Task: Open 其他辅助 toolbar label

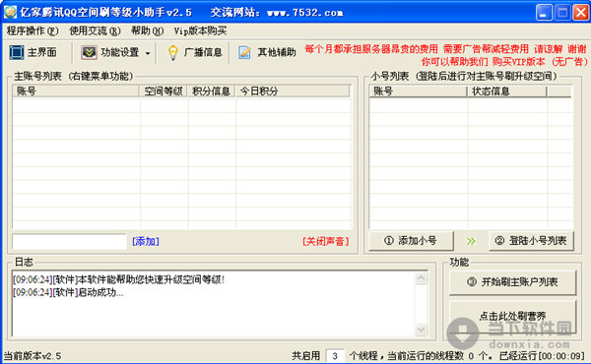Action: pos(277,52)
